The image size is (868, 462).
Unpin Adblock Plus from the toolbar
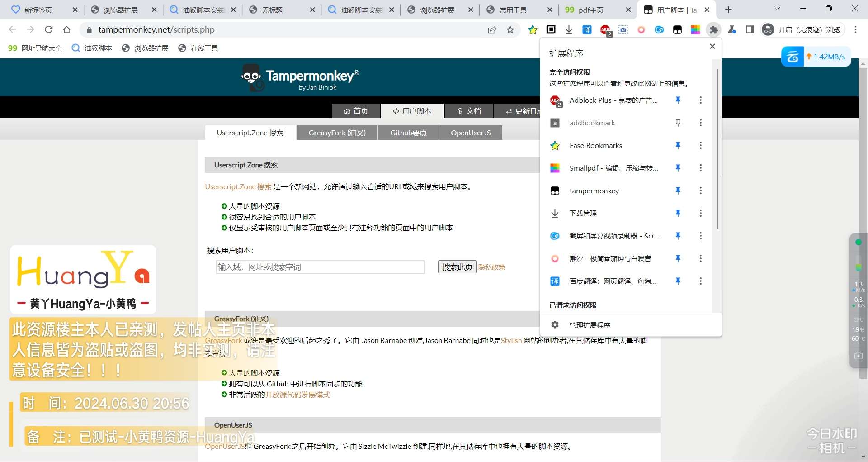tap(678, 100)
